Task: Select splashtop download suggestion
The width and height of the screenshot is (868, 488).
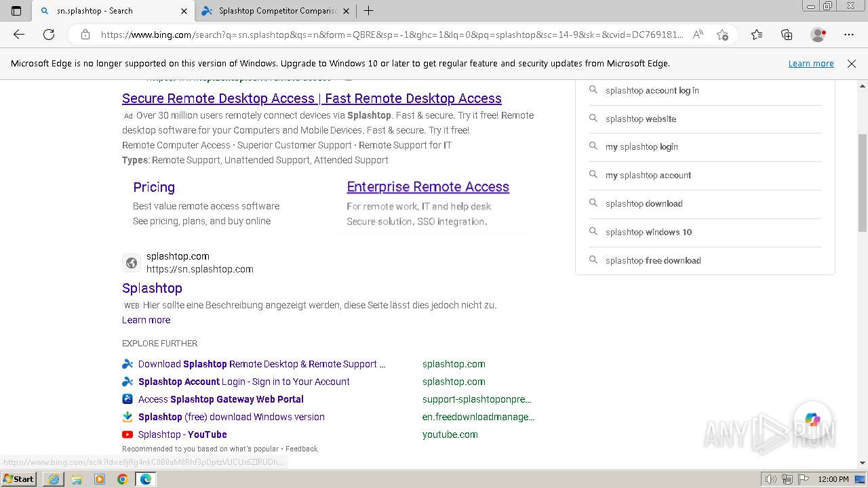Action: (644, 203)
